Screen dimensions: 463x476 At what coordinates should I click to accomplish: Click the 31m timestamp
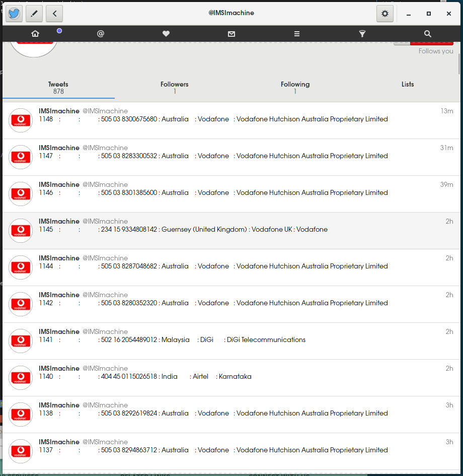click(x=446, y=148)
